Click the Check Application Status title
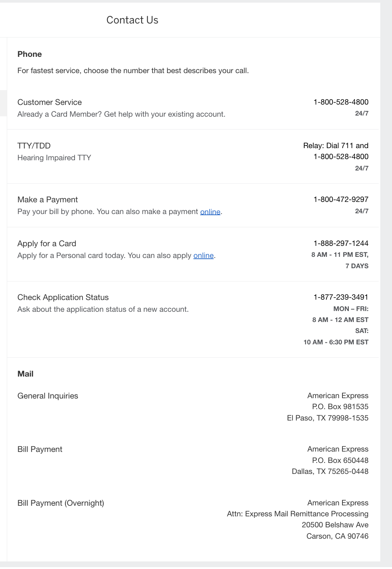392x569 pixels. click(63, 297)
